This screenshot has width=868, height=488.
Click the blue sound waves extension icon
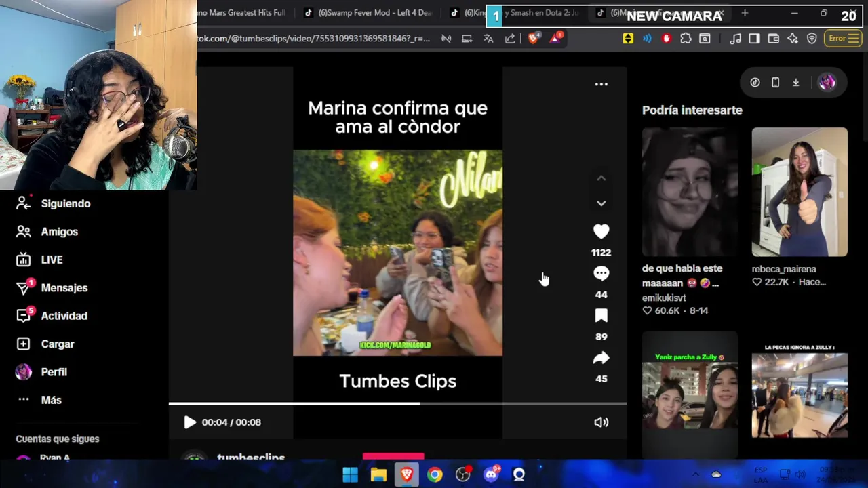click(x=647, y=39)
